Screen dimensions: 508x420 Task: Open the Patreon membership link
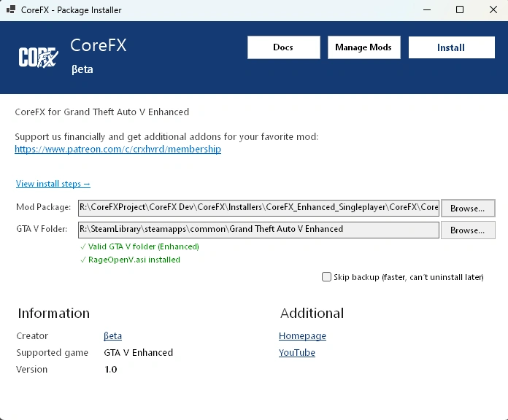pyautogui.click(x=118, y=149)
